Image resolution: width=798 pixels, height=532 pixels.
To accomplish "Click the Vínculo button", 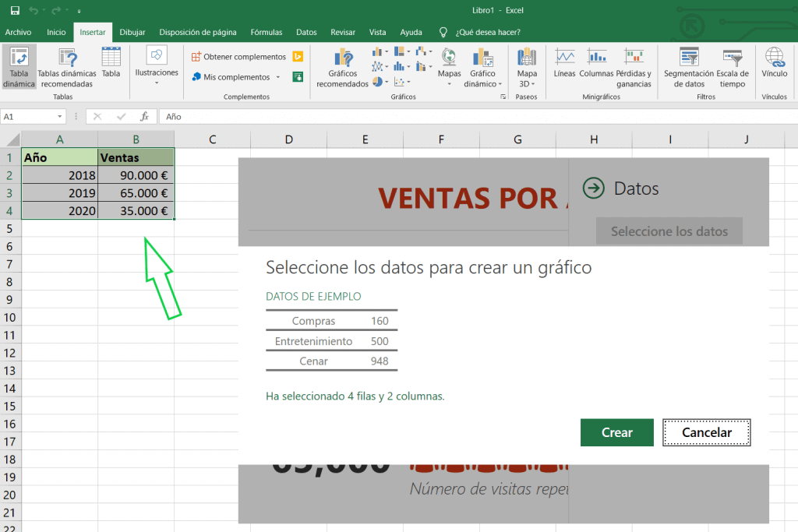I will pos(774,62).
